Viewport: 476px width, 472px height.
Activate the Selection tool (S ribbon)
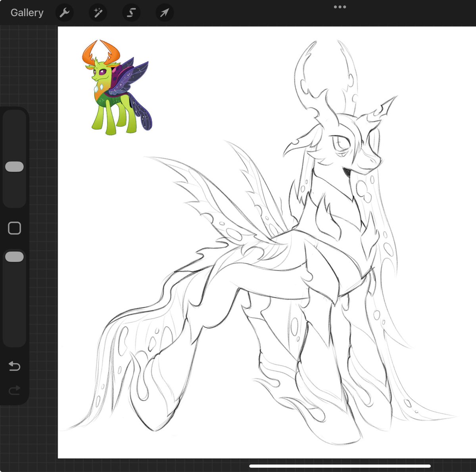[x=131, y=13]
